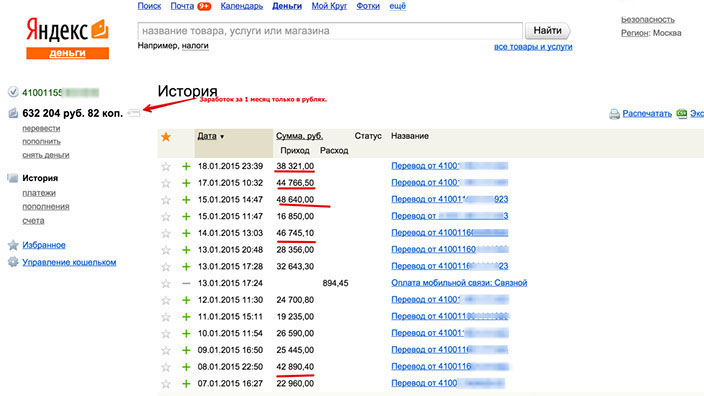Star the 10.01.2015 11:54 transaction

(166, 334)
